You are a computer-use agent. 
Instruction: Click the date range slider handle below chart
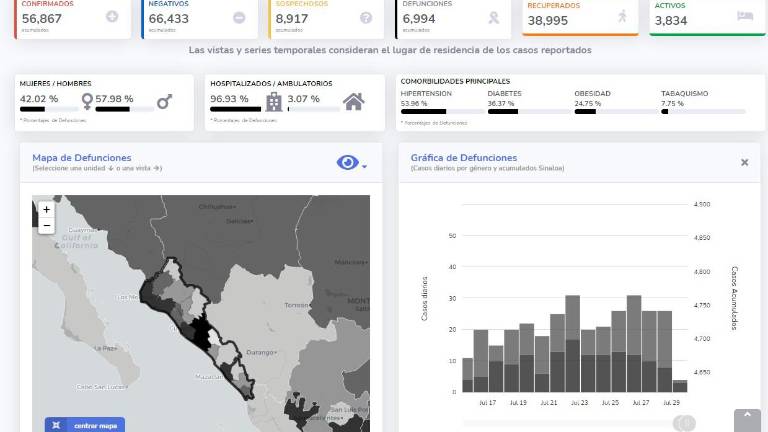(685, 423)
